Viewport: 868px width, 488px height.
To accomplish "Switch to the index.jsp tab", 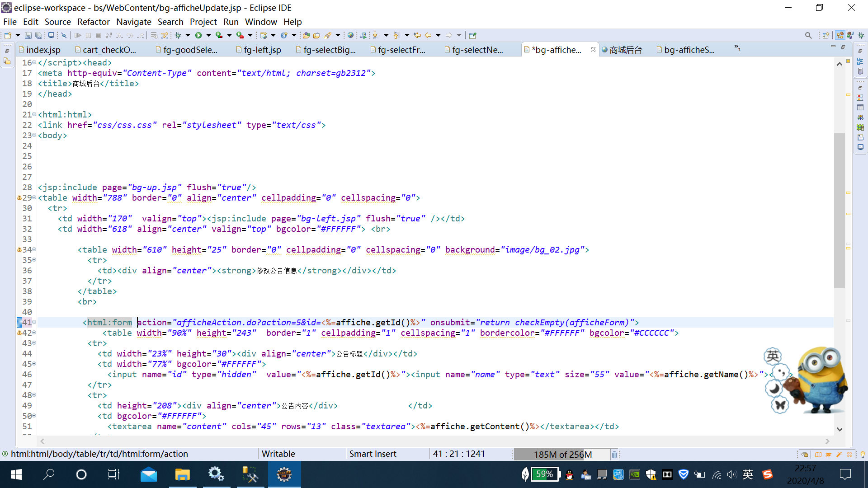I will 39,50.
